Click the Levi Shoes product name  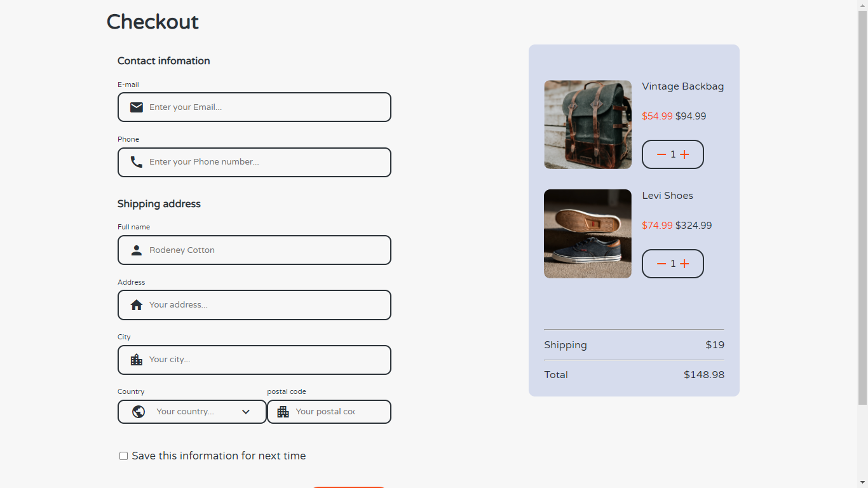[x=667, y=196]
